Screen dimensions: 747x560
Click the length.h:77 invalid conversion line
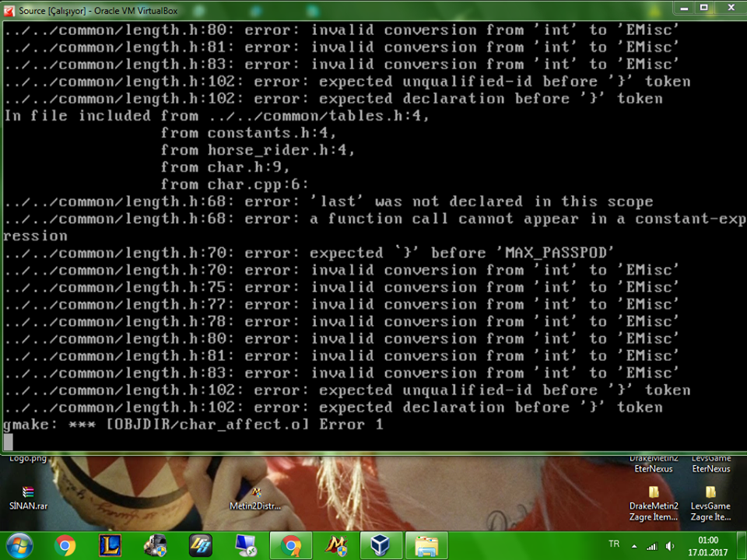pos(342,304)
